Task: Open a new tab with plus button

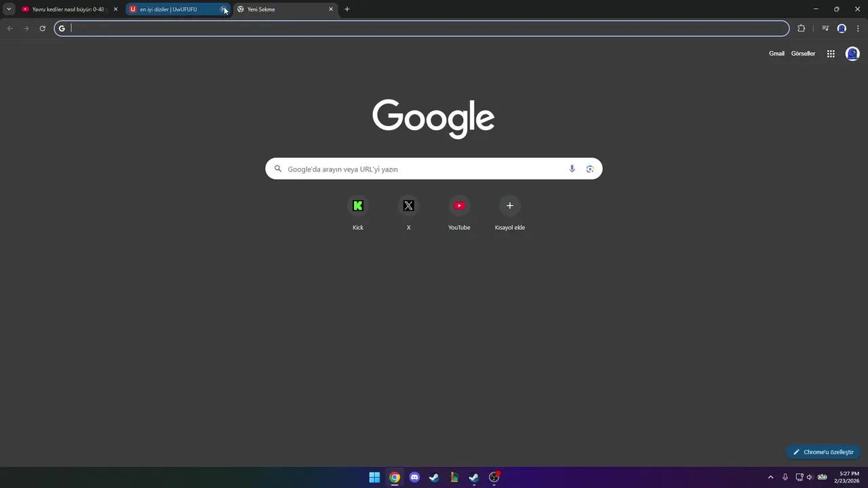Action: click(x=347, y=9)
